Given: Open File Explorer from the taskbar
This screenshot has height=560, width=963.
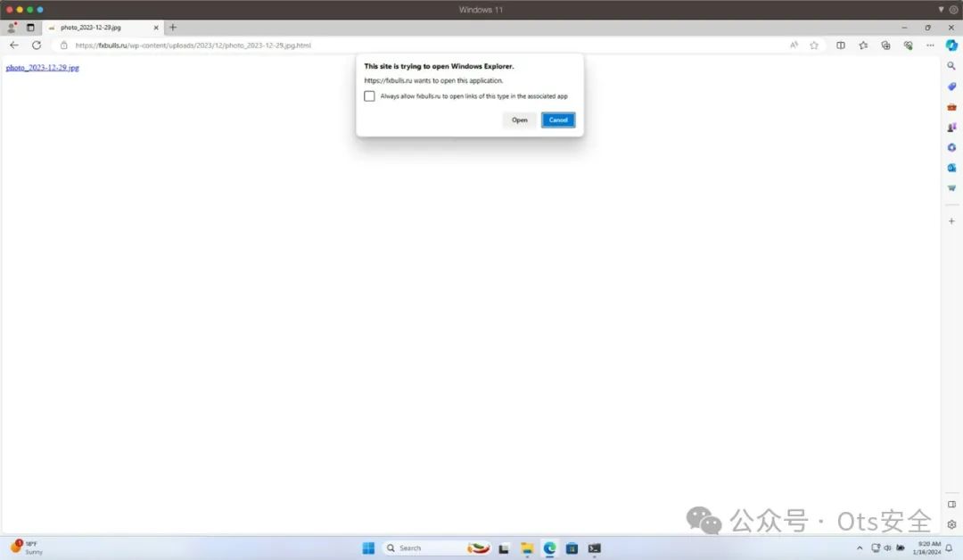Looking at the screenshot, I should point(527,548).
